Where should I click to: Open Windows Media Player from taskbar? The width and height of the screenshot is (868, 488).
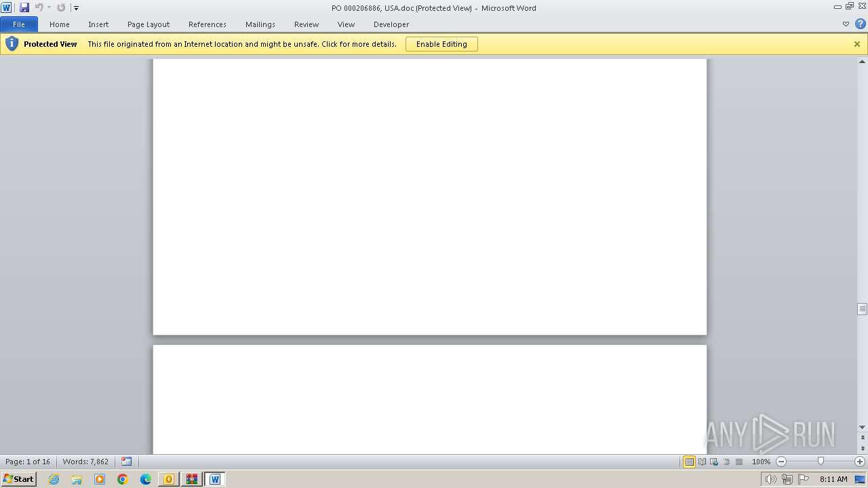coord(100,479)
